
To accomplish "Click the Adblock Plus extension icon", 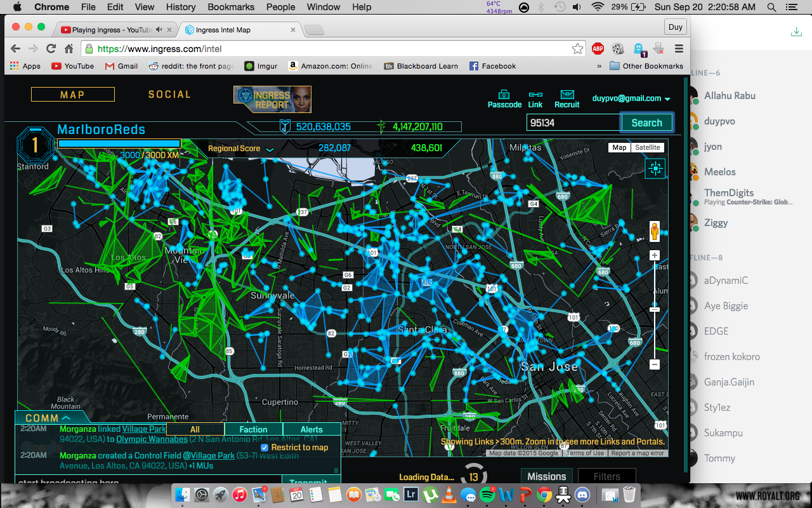I will (598, 49).
